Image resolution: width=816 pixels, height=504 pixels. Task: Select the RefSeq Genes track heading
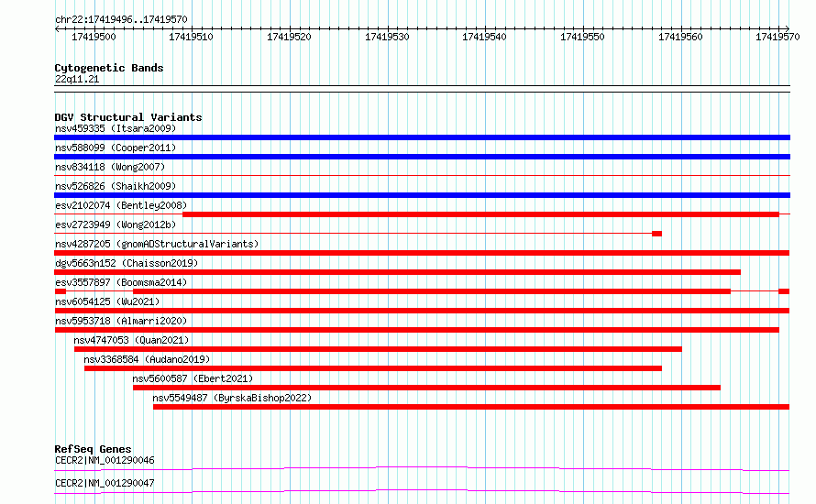[93, 449]
